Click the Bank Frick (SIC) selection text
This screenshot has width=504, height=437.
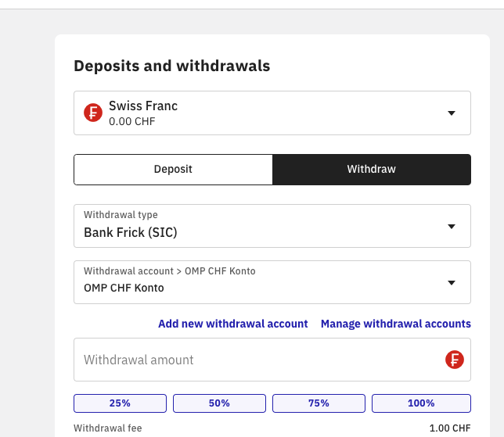(131, 232)
